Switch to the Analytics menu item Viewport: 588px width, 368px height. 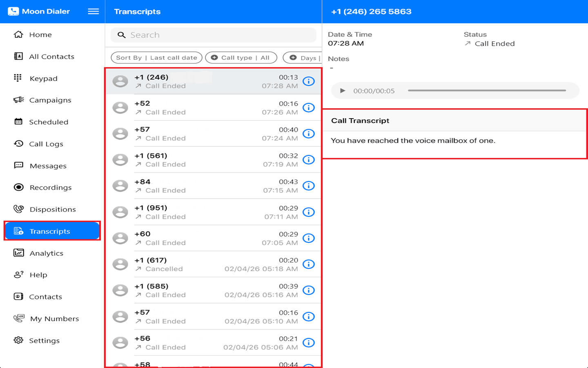(x=46, y=253)
